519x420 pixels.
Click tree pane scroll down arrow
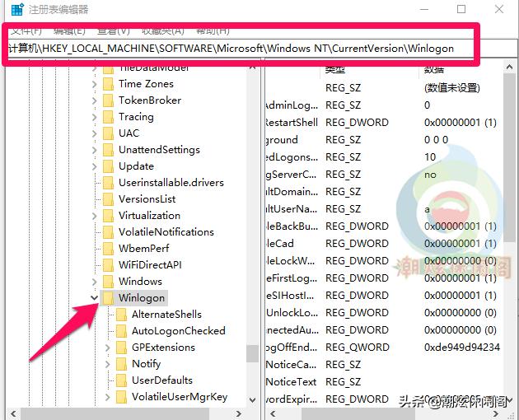(252, 400)
